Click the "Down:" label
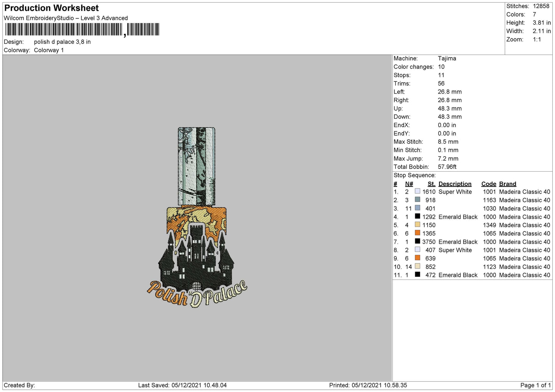555x392 pixels. pos(402,117)
